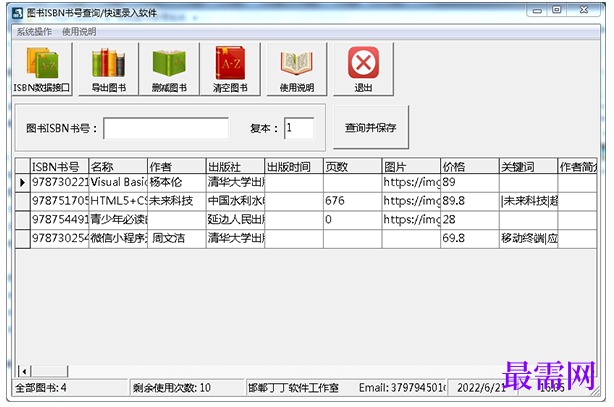614x407 pixels.
Task: Click the 出版时间 column header
Action: click(x=294, y=167)
